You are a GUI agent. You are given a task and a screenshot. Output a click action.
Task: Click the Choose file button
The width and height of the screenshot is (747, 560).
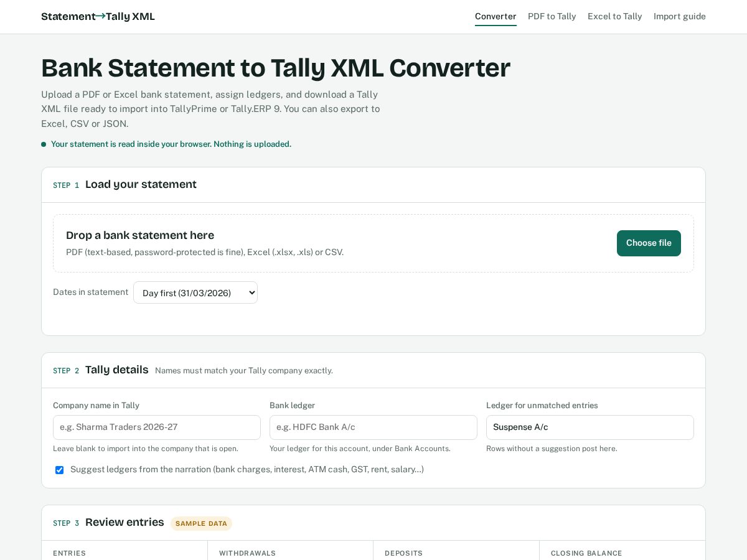(649, 243)
